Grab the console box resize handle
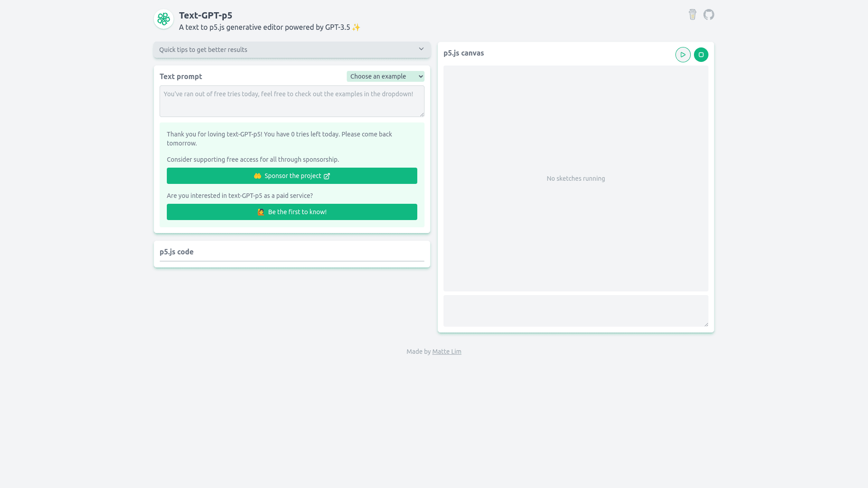Viewport: 868px width, 488px height. [x=706, y=324]
